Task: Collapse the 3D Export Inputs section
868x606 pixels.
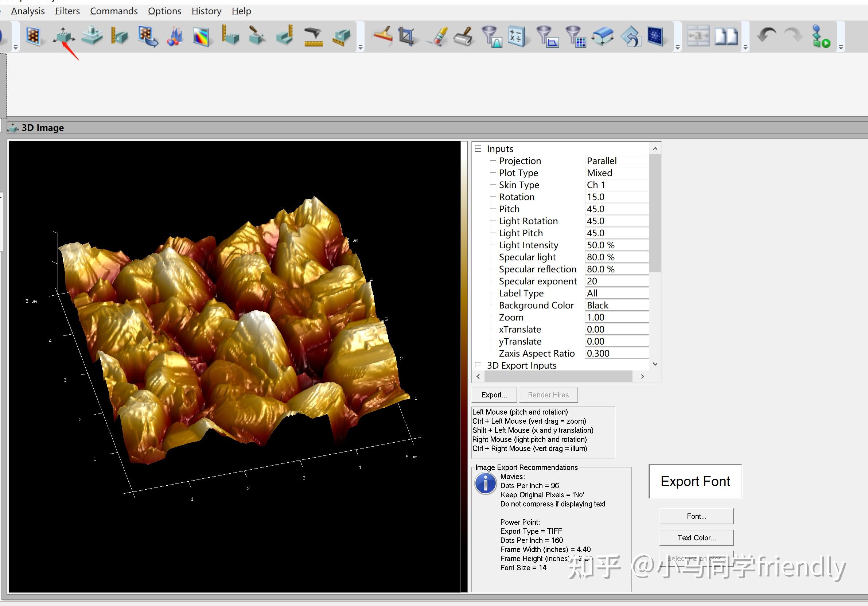Action: tap(478, 365)
